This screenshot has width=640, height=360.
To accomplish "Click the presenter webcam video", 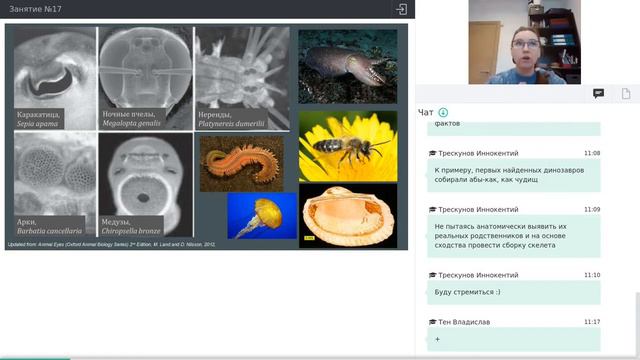I will coord(524,42).
